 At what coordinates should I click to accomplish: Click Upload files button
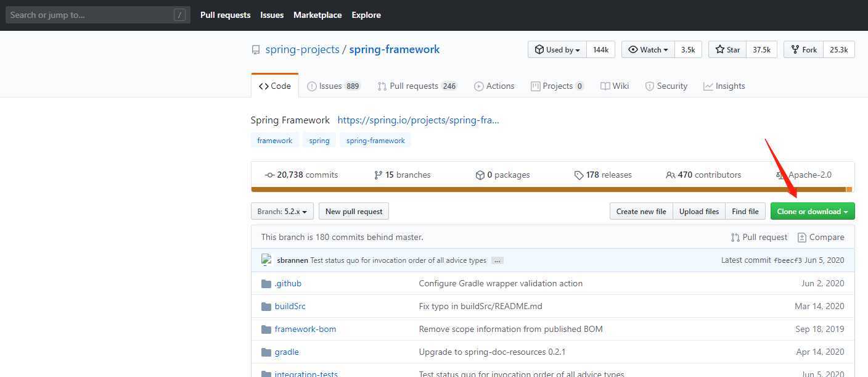tap(699, 212)
